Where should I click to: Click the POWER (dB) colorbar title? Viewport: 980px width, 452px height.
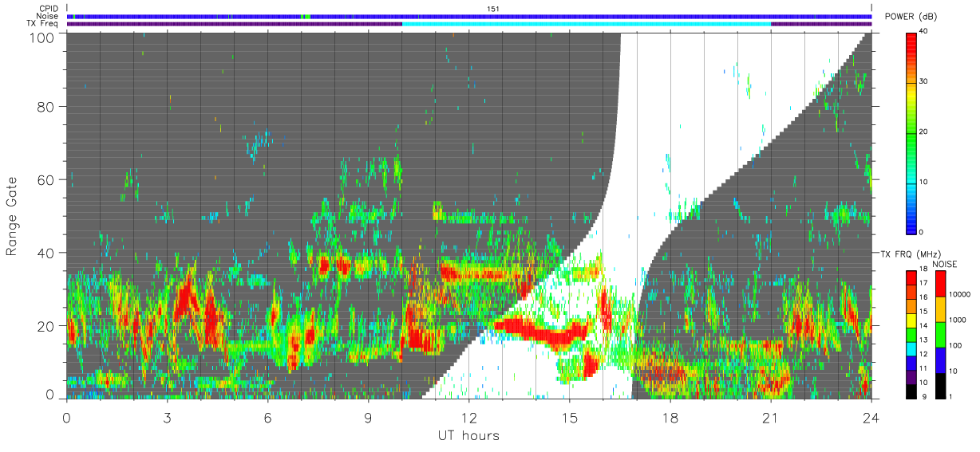[x=910, y=18]
